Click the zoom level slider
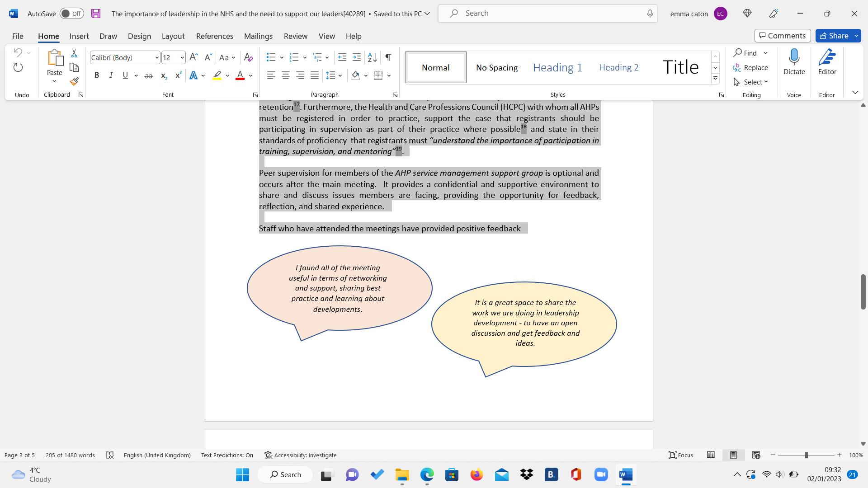 [806, 455]
